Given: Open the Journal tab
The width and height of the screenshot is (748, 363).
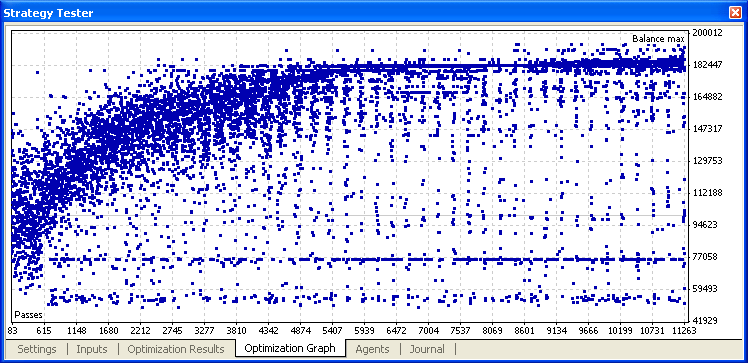Looking at the screenshot, I should click(x=427, y=349).
